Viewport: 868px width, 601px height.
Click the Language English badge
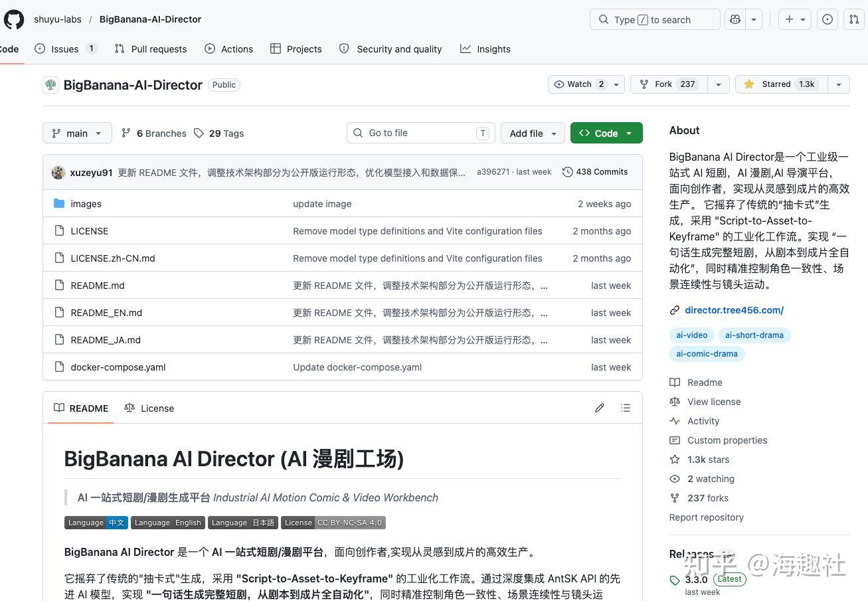pyautogui.click(x=168, y=523)
